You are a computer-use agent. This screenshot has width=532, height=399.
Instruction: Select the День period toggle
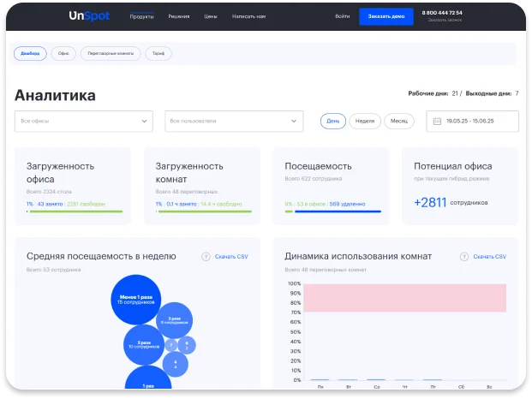[x=333, y=121]
